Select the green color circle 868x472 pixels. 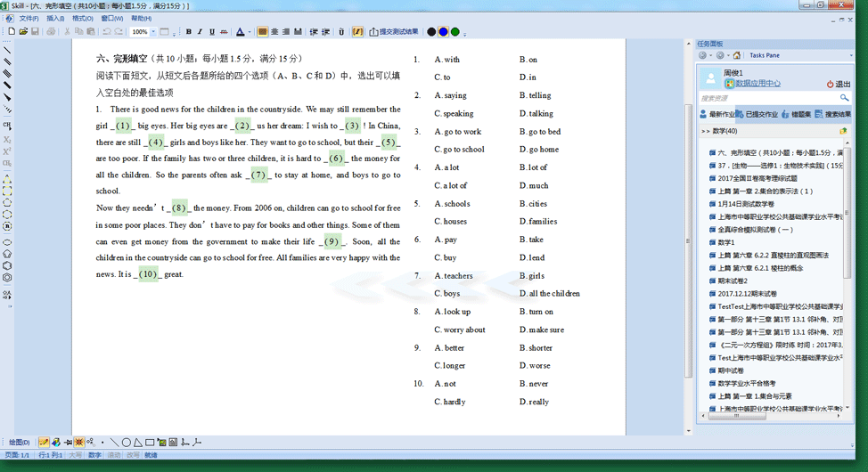click(x=454, y=32)
